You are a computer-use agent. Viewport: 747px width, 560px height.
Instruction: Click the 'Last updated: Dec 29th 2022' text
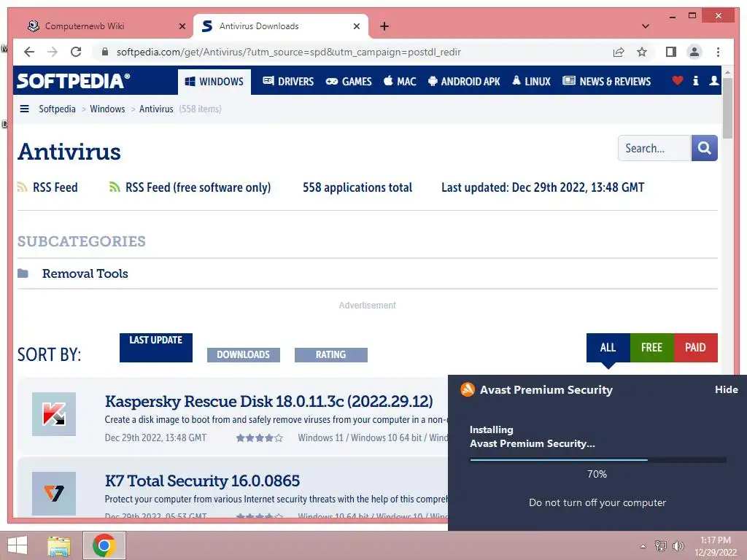tap(543, 187)
